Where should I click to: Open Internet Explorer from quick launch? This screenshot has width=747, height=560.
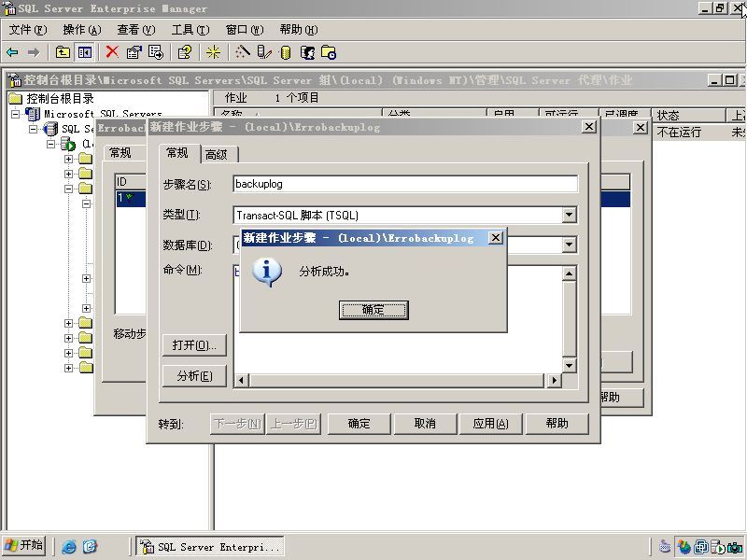(x=68, y=546)
